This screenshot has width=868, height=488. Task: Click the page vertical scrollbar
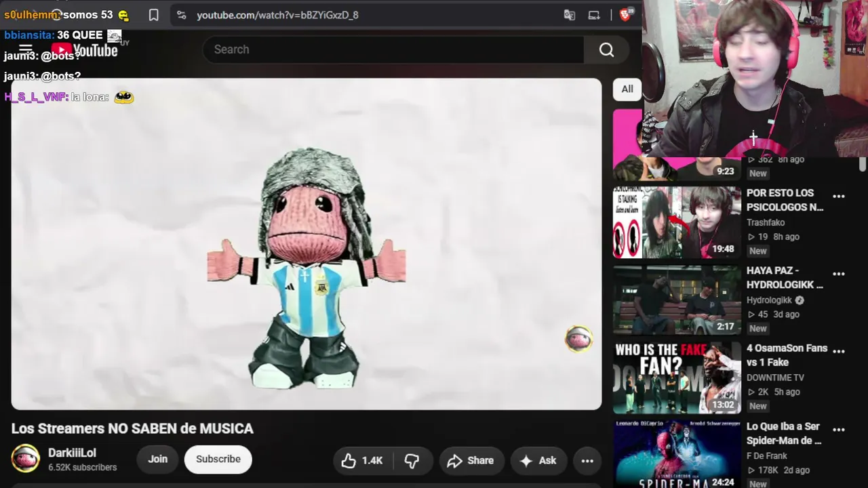pyautogui.click(x=863, y=165)
